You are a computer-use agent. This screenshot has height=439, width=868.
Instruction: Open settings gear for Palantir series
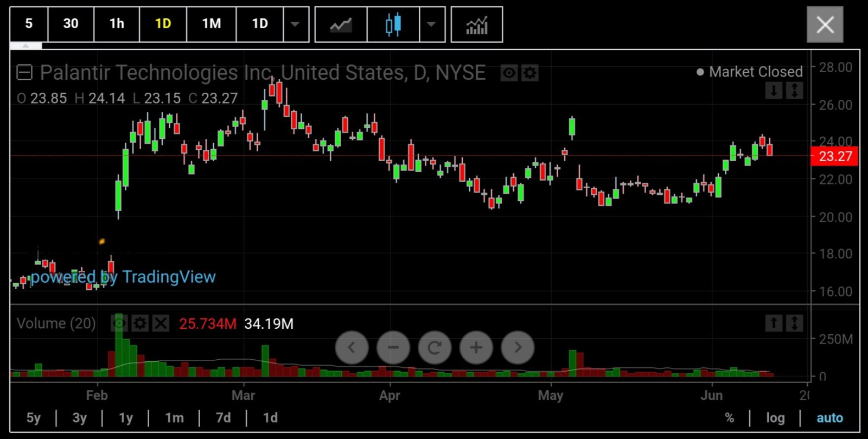529,73
